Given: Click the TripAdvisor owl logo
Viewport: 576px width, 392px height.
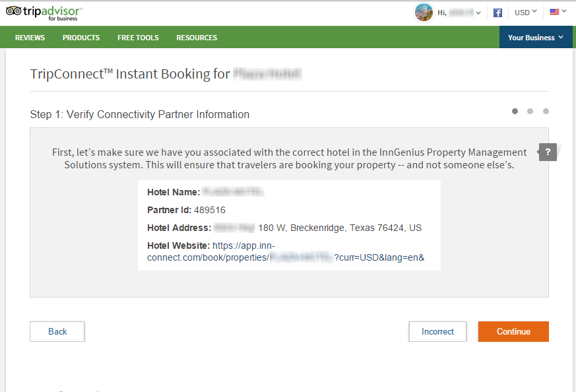Looking at the screenshot, I should (x=14, y=12).
